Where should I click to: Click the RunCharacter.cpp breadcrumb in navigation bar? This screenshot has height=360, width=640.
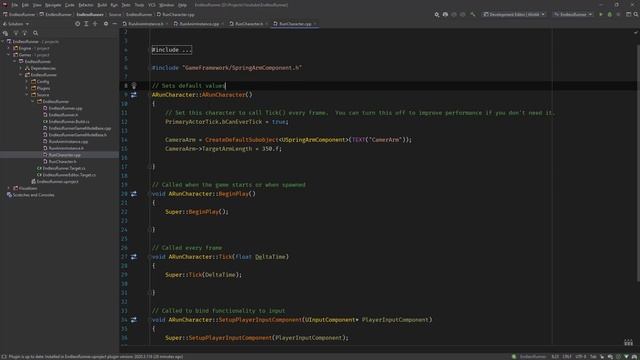(176, 14)
